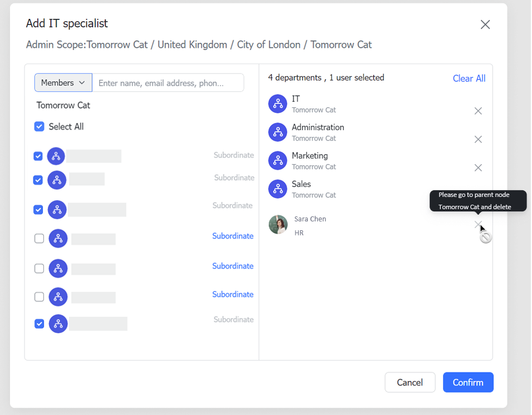The width and height of the screenshot is (532, 415).
Task: Click the Sales department org icon
Action: tap(278, 189)
